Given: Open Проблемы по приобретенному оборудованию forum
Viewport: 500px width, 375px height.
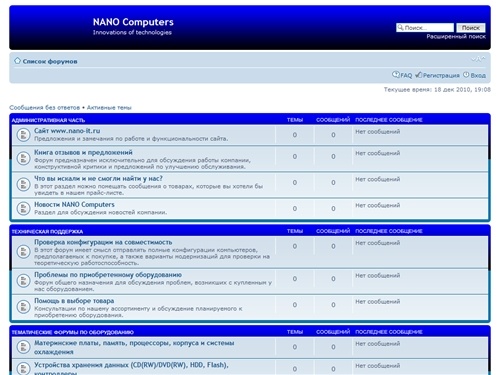Looking at the screenshot, I should (108, 275).
